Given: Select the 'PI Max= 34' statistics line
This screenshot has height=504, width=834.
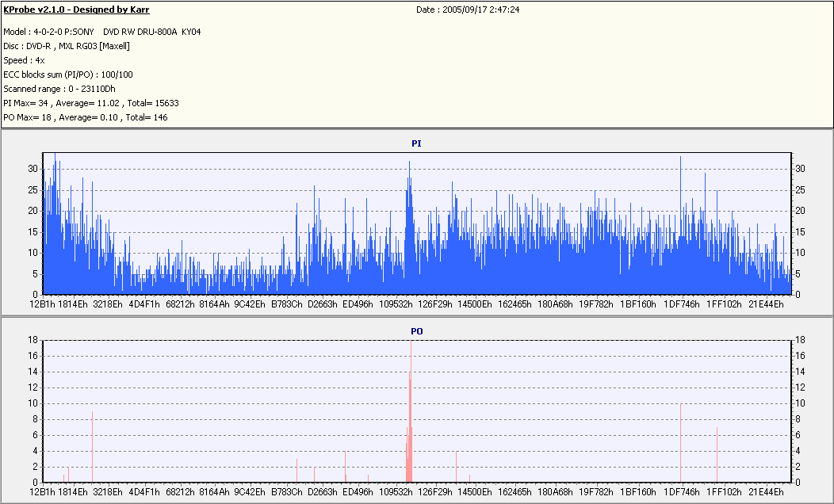Looking at the screenshot, I should tap(91, 103).
